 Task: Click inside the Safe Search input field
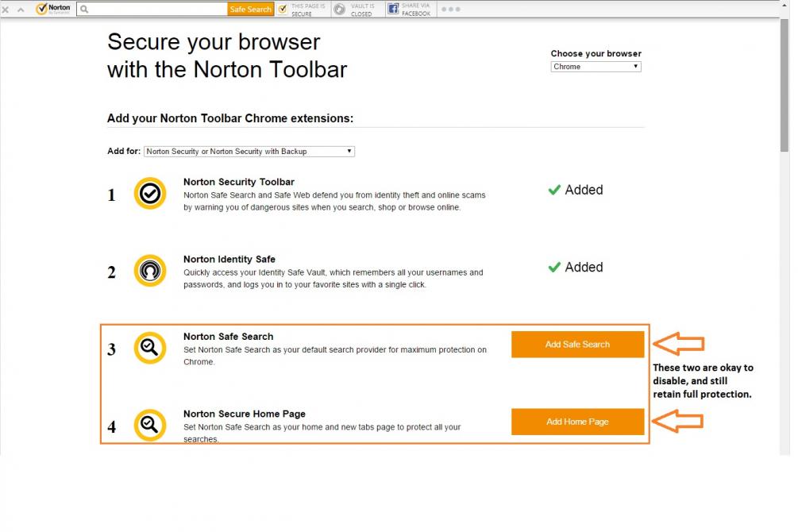click(x=151, y=9)
